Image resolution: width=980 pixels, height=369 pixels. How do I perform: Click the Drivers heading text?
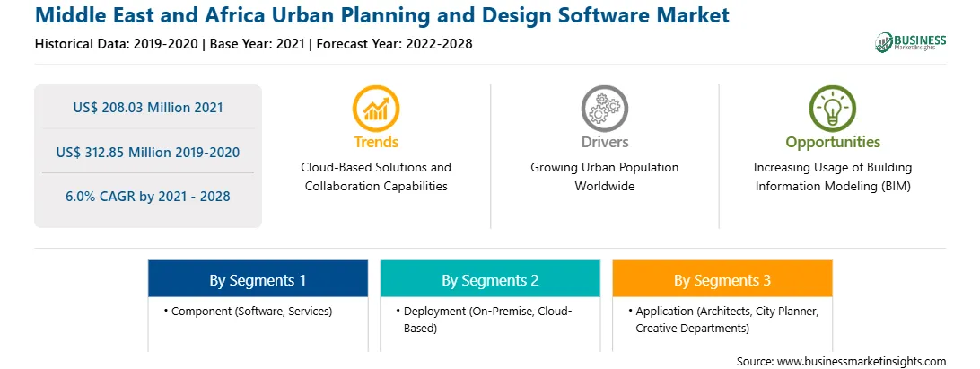(x=604, y=142)
